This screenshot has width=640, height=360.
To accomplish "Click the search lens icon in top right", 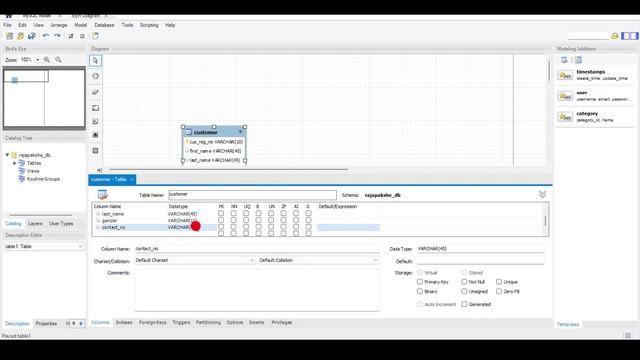I will click(x=615, y=36).
